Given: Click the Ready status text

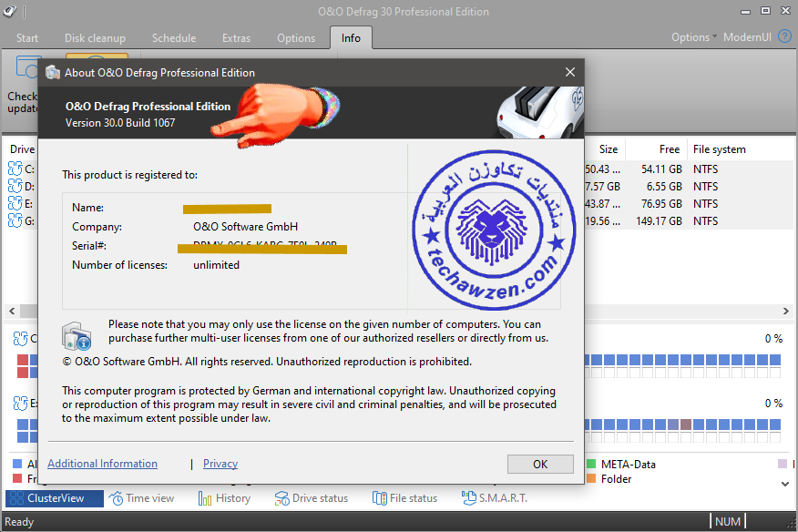Looking at the screenshot, I should pos(19,522).
